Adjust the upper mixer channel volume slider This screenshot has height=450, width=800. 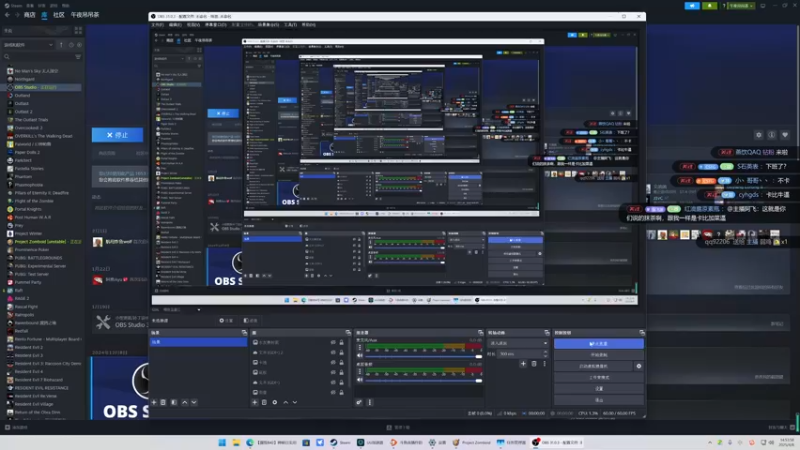(x=423, y=356)
